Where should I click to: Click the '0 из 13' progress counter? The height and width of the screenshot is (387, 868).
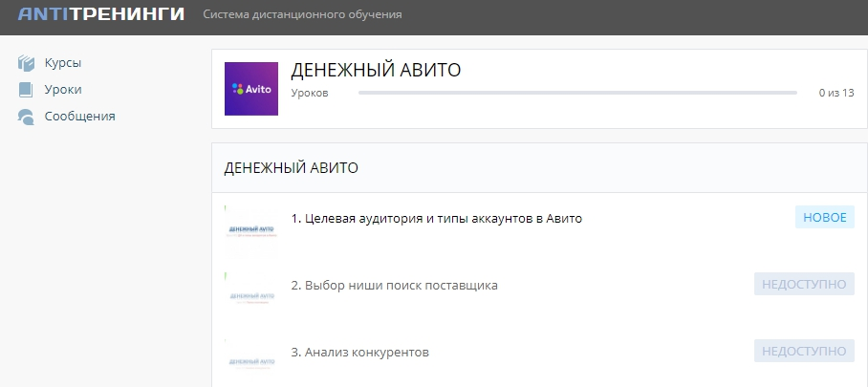click(x=836, y=93)
